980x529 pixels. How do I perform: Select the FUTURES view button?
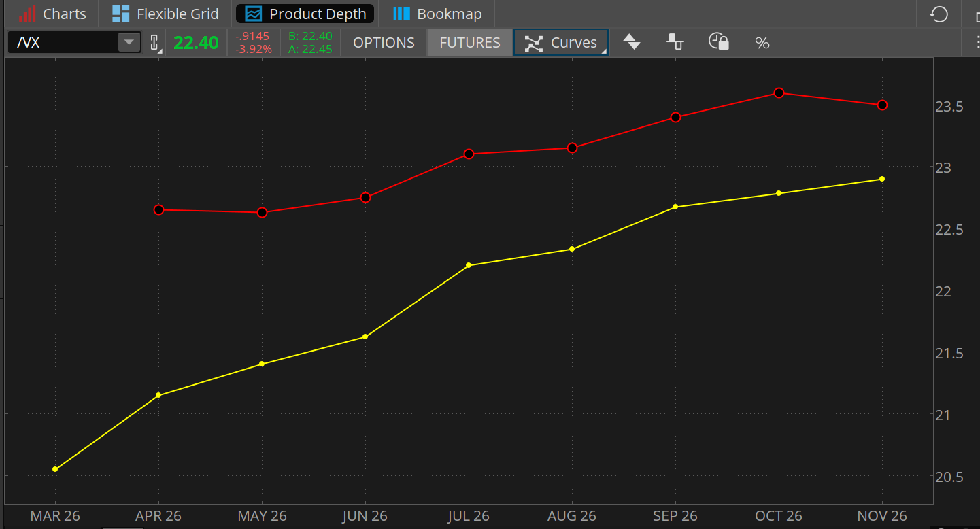469,43
